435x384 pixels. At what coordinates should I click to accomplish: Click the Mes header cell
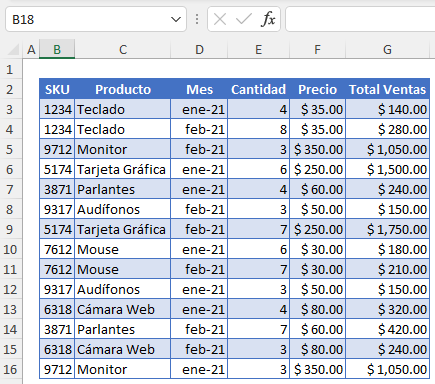coord(199,89)
